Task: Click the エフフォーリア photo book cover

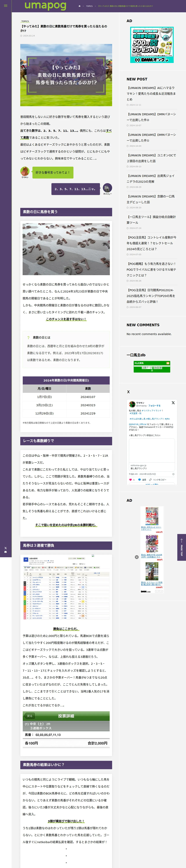Action: coord(152,571)
